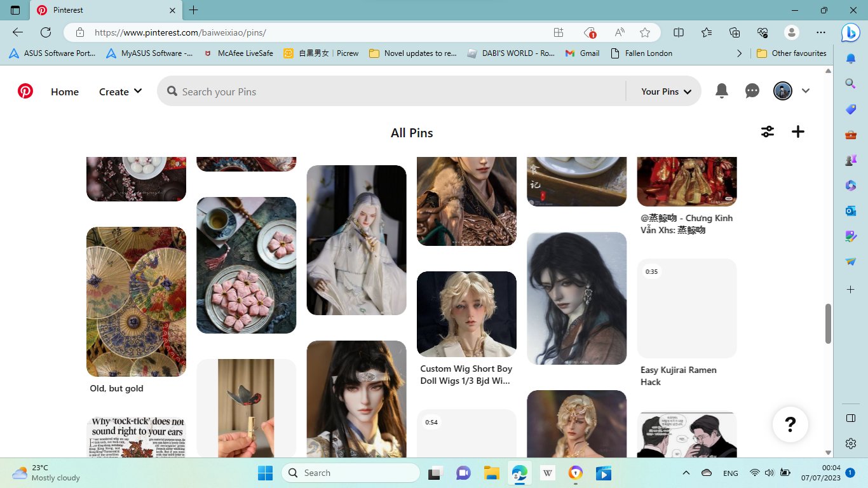Click the Pinterest logo icon
Image resolution: width=868 pixels, height=488 pixels.
pyautogui.click(x=25, y=91)
